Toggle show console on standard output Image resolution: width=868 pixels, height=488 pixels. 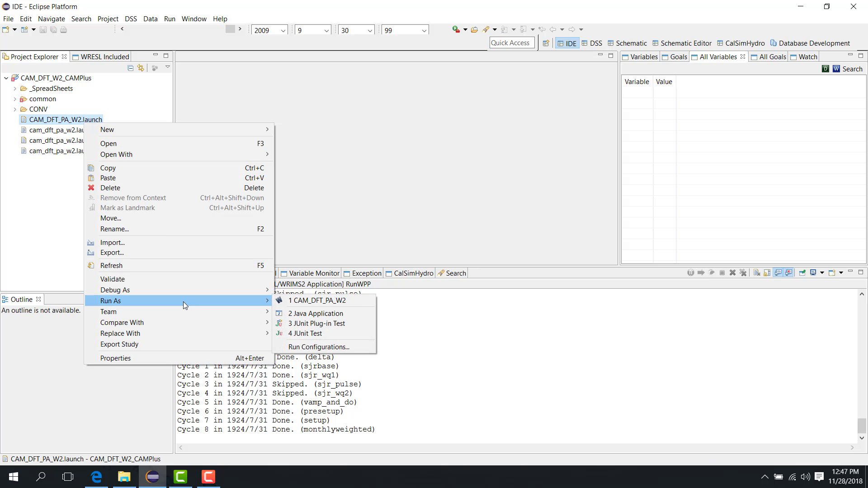(x=778, y=273)
